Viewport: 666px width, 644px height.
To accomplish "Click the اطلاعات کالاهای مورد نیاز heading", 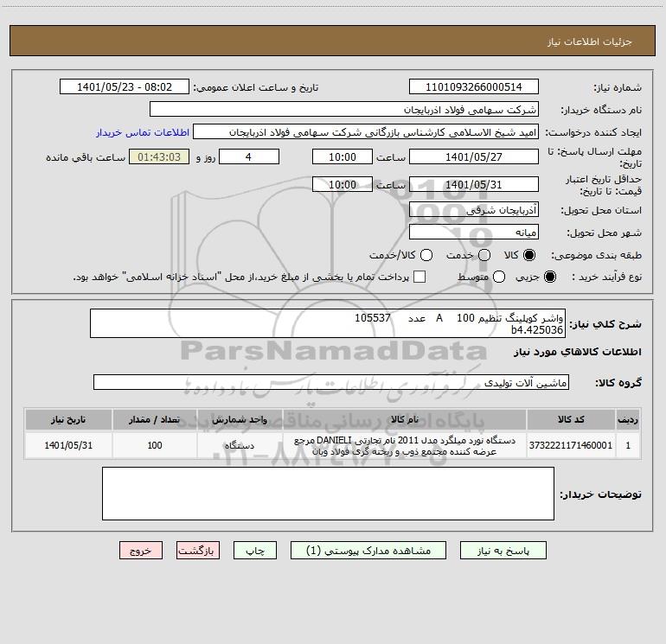I will (x=577, y=352).
